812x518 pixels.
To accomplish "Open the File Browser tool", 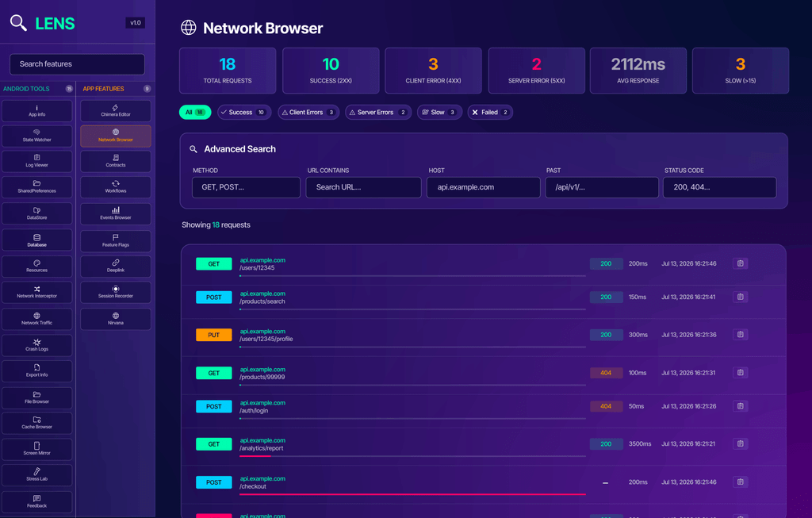I will [x=36, y=398].
